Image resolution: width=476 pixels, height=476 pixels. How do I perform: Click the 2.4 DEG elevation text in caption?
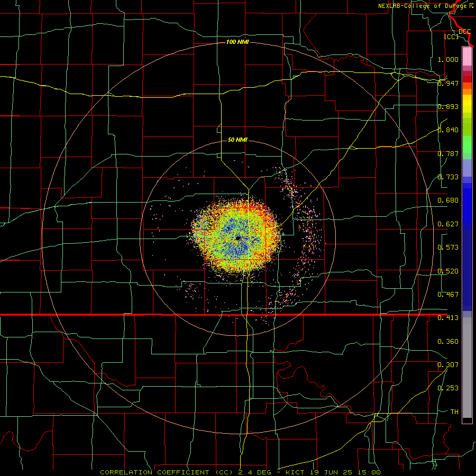coord(255,472)
